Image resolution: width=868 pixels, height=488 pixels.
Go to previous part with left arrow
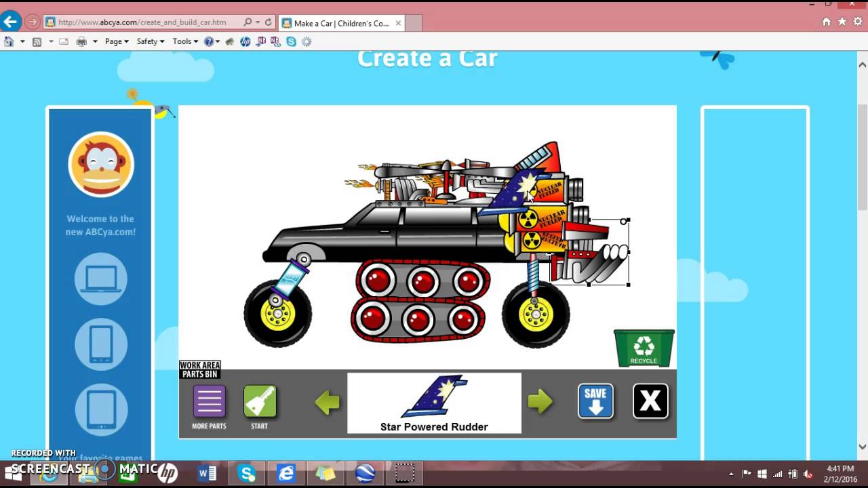pos(328,403)
